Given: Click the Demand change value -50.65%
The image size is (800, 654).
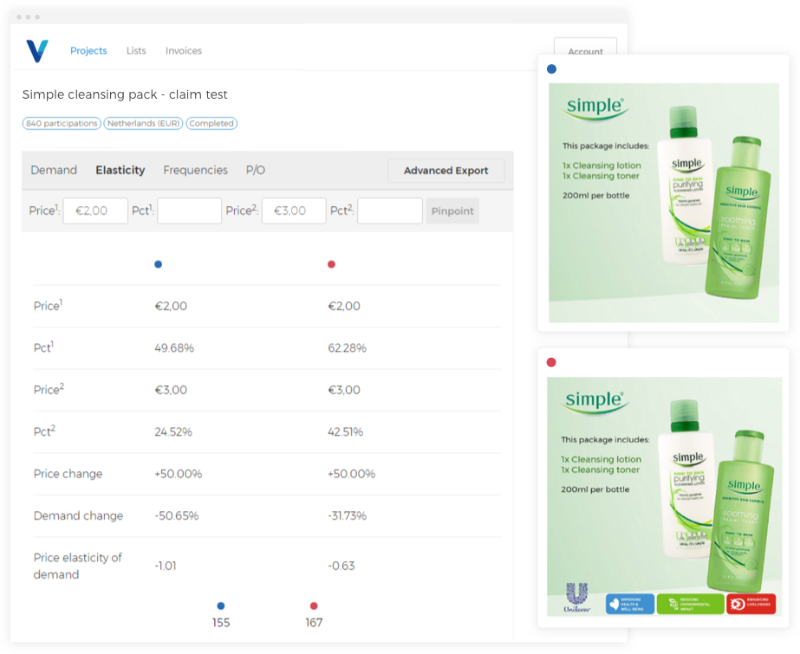Looking at the screenshot, I should (x=177, y=516).
